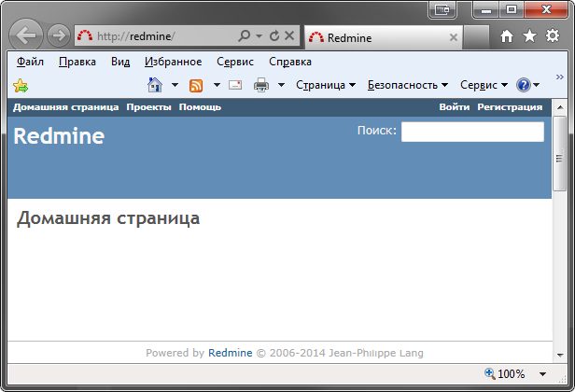The width and height of the screenshot is (575, 392).
Task: Open the Сервис menu in the menu bar
Action: click(x=235, y=62)
